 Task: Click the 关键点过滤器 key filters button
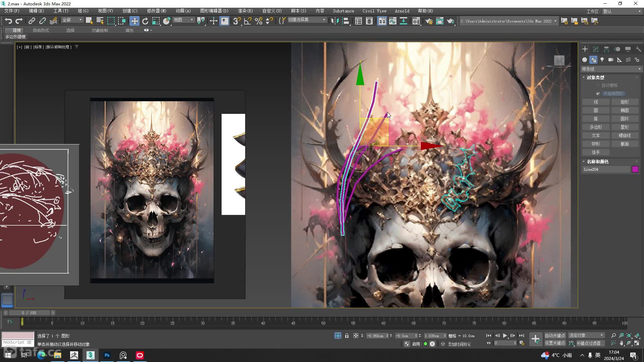(x=589, y=343)
